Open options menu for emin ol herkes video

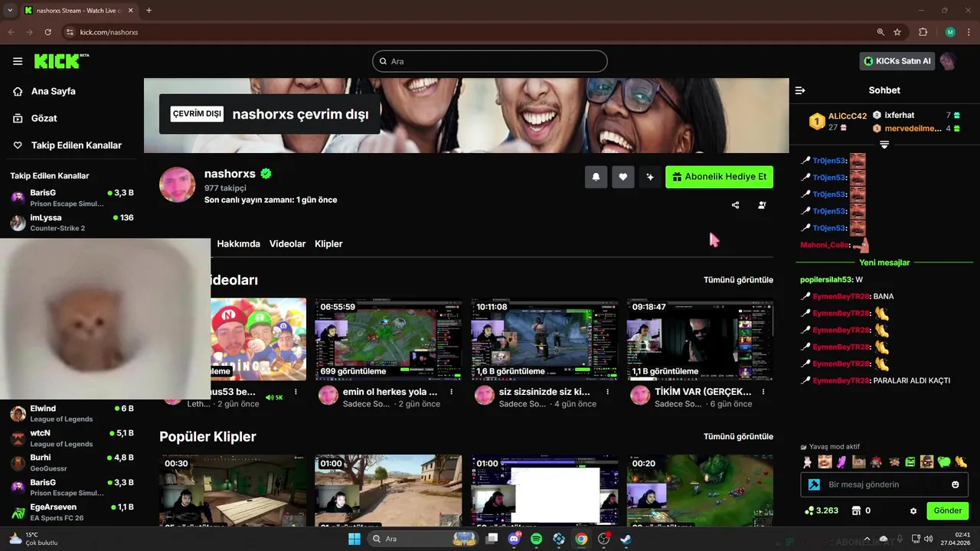coord(452,392)
